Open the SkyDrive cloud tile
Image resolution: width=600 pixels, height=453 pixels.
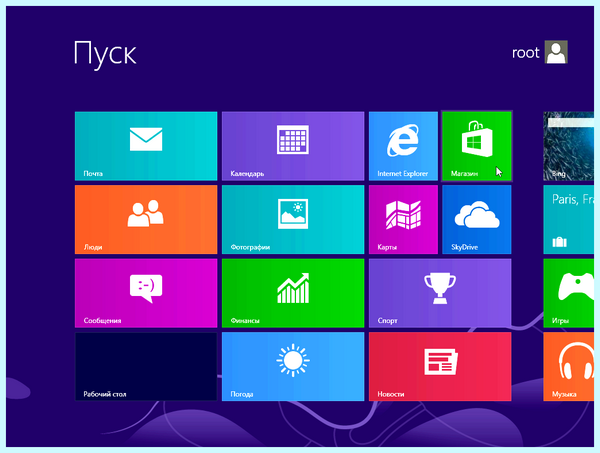click(x=477, y=219)
